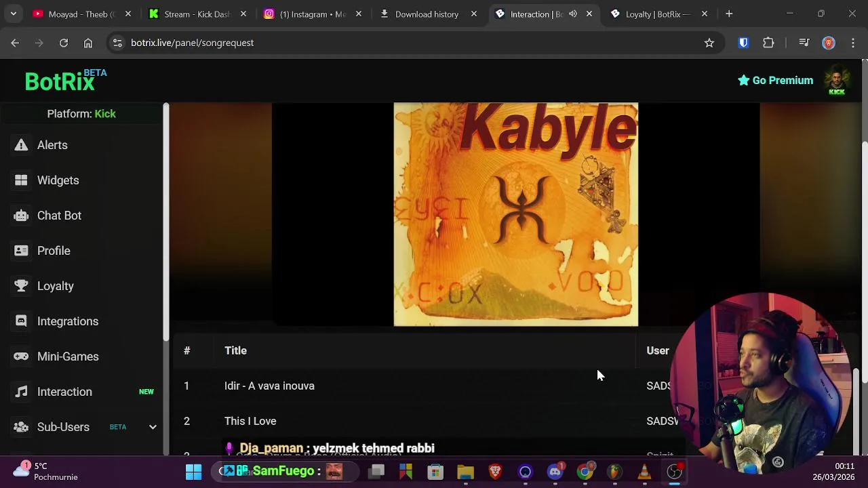Image resolution: width=868 pixels, height=488 pixels.
Task: Open the Alerts sidebar section
Action: 52,145
